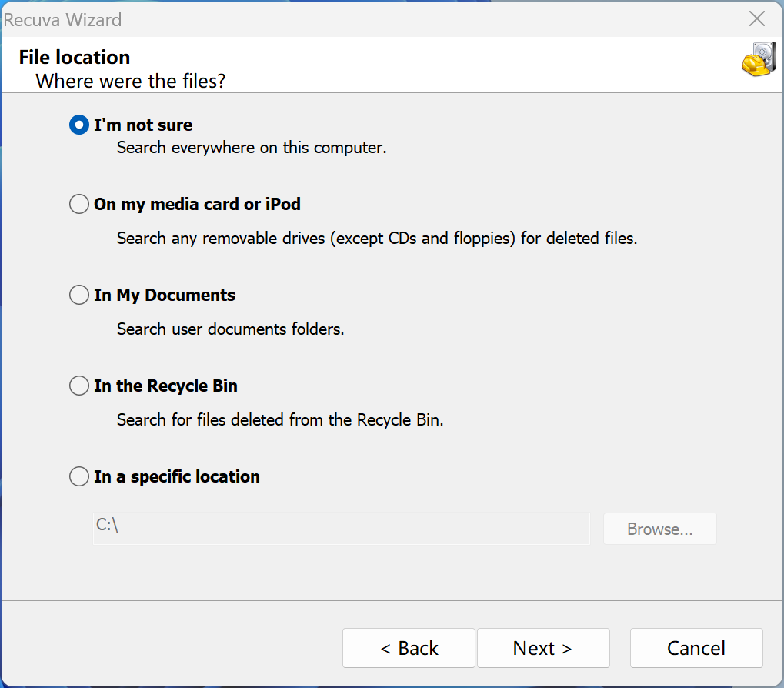The height and width of the screenshot is (688, 784).
Task: Cancel the Recuva Wizard
Action: pyautogui.click(x=696, y=648)
